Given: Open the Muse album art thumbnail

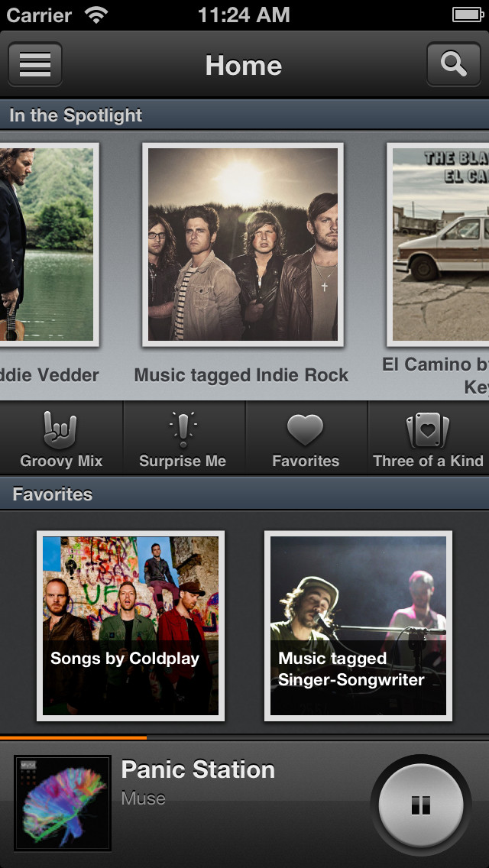Looking at the screenshot, I should tap(63, 803).
